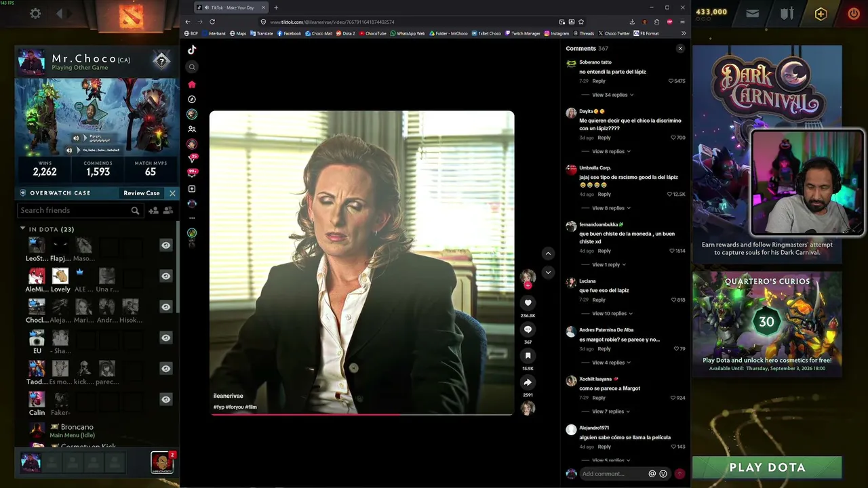The image size is (868, 488).
Task: Reply to Luciana's comment
Action: (x=599, y=300)
